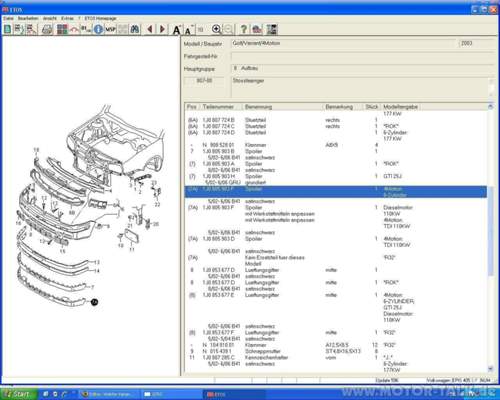Zoom out with the magnifier minus icon
The height and width of the screenshot is (400, 500).
pyautogui.click(x=228, y=29)
